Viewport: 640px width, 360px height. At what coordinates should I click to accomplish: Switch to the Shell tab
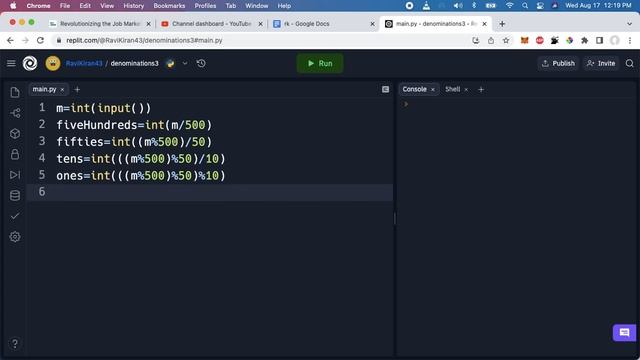452,89
